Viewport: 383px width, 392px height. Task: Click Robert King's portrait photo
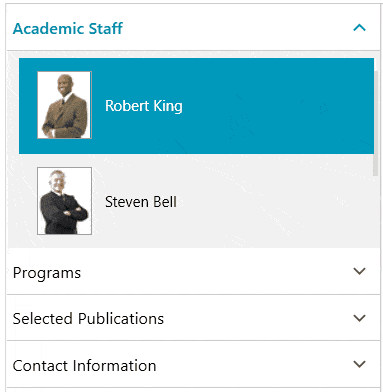click(x=64, y=105)
